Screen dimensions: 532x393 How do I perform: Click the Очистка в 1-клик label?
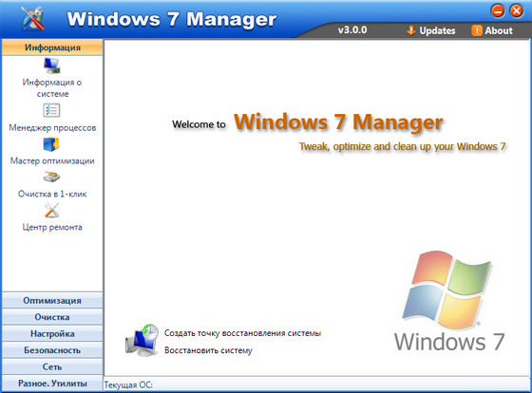tap(52, 194)
